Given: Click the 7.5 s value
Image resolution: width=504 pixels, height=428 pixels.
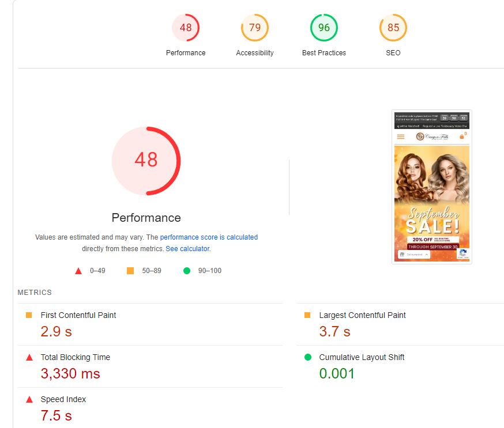Looking at the screenshot, I should click(57, 416).
